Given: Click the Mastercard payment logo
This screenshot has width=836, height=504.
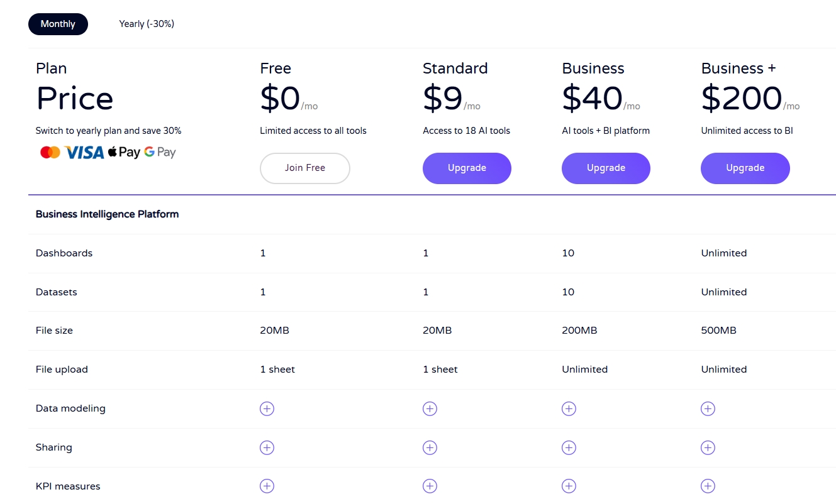Looking at the screenshot, I should click(x=50, y=152).
